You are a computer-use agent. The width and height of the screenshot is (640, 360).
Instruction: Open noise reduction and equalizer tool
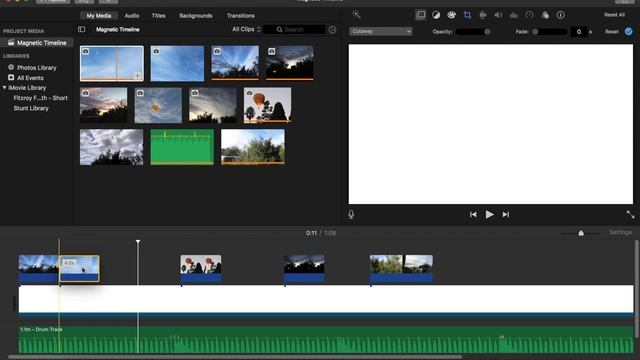coord(514,15)
